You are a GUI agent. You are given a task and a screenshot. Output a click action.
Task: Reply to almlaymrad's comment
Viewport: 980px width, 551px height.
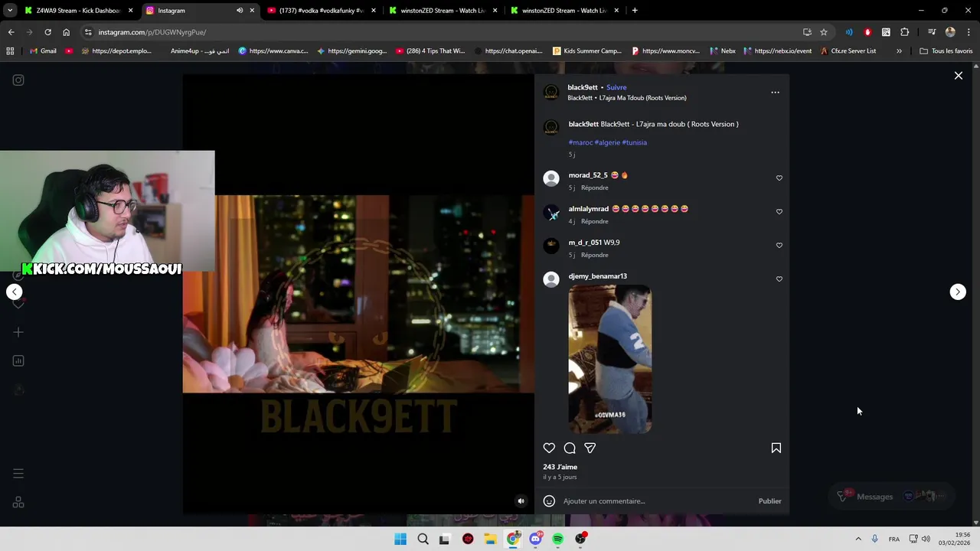(594, 221)
